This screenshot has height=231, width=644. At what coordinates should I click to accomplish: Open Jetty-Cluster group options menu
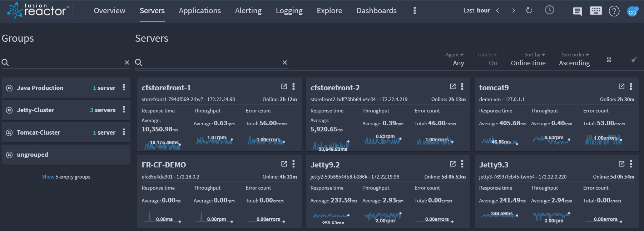(124, 109)
